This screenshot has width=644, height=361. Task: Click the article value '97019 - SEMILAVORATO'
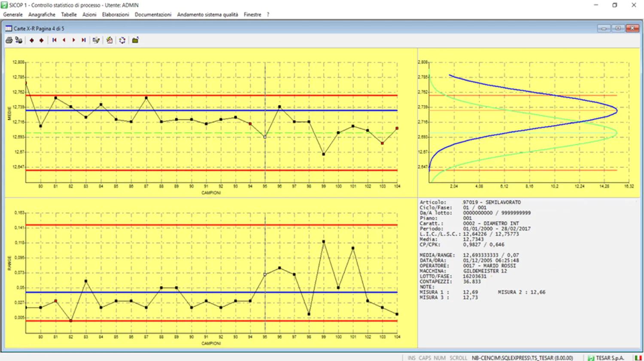tap(492, 202)
